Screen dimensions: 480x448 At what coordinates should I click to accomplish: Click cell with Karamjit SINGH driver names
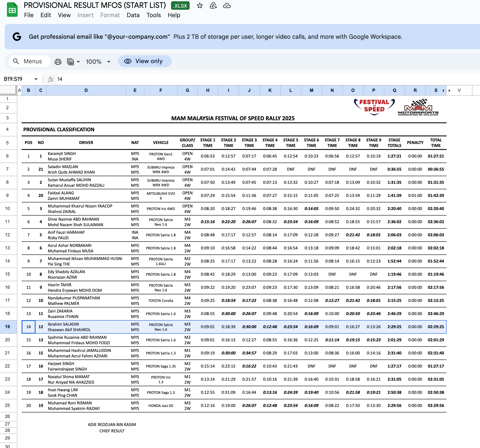tap(86, 156)
